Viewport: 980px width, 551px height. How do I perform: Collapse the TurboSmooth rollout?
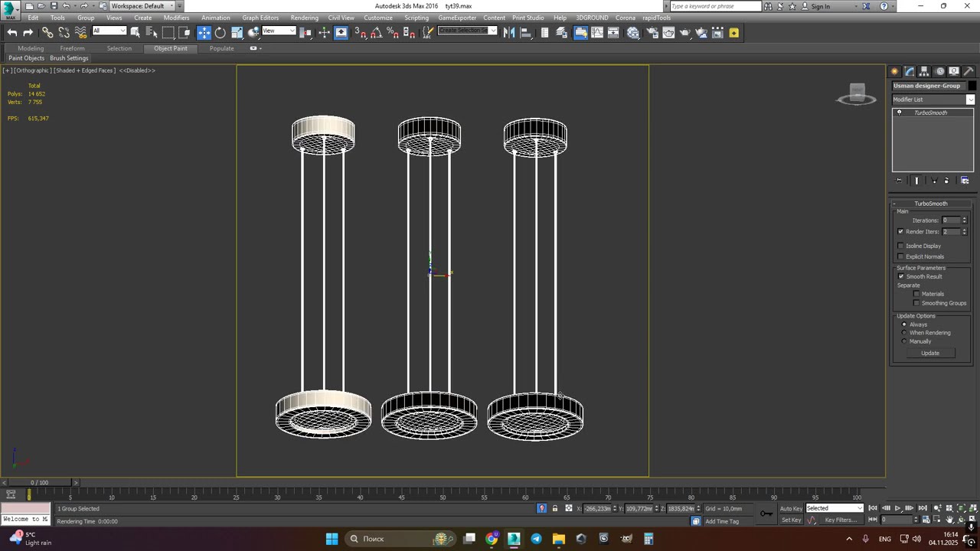pyautogui.click(x=930, y=204)
